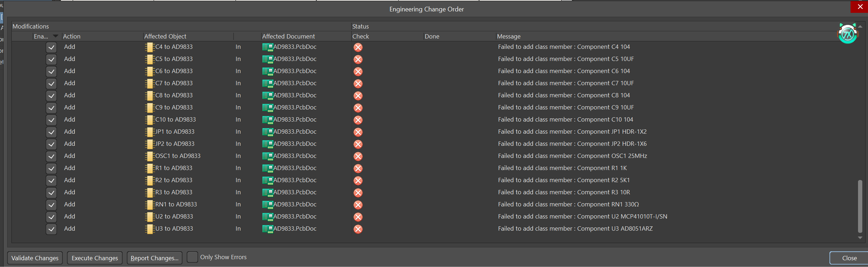Screen dimensions: 868x267
Task: Click the vertical scrollbar thumb
Action: coord(860,206)
